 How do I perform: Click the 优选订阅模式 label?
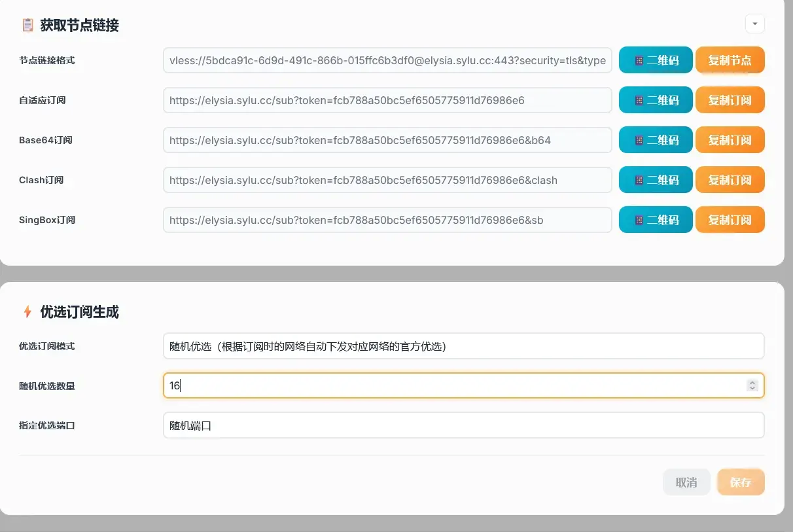[47, 346]
